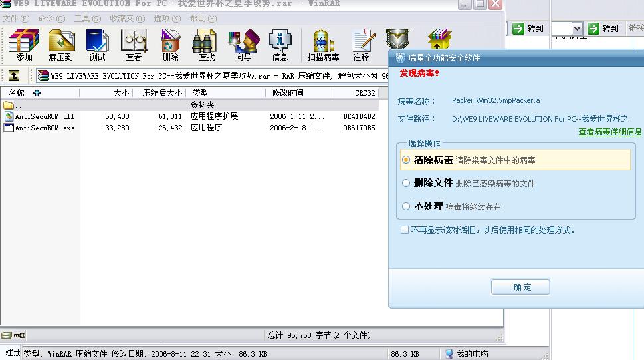This screenshot has width=644, height=360.
Task: Select 删除文件 radio option
Action: click(x=406, y=183)
